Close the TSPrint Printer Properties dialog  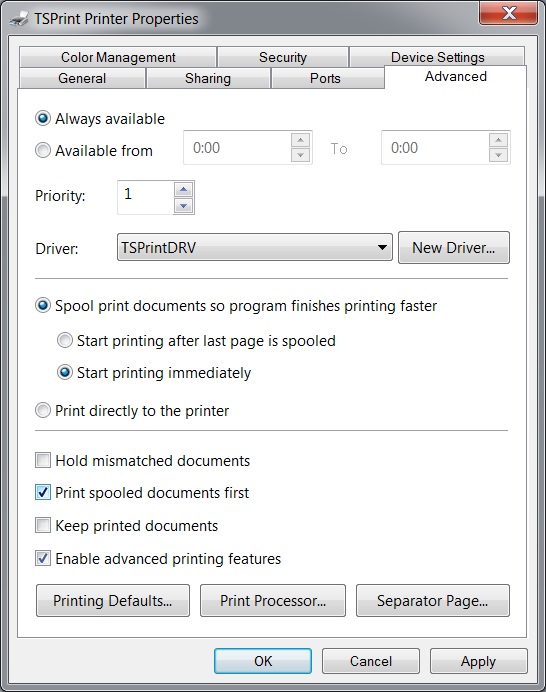point(508,12)
